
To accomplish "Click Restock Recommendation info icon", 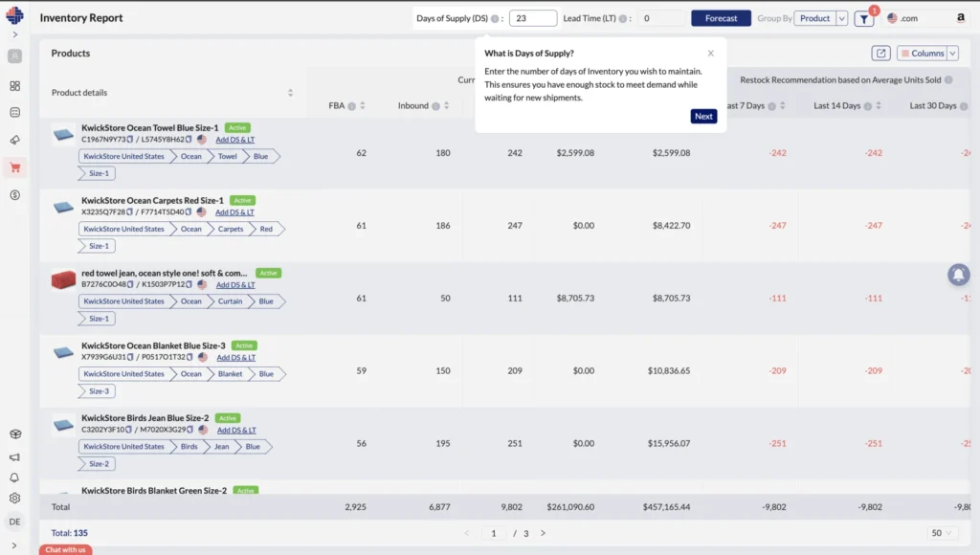I will [x=948, y=80].
